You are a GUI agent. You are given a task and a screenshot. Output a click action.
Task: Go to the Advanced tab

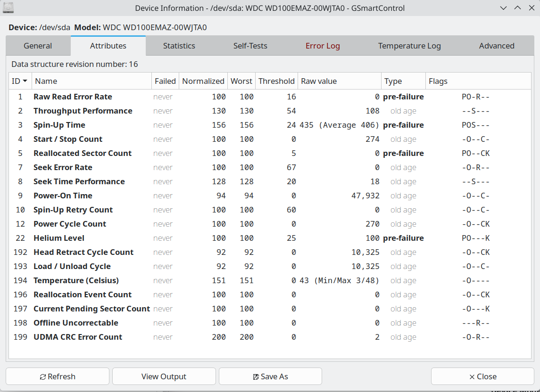tap(496, 46)
